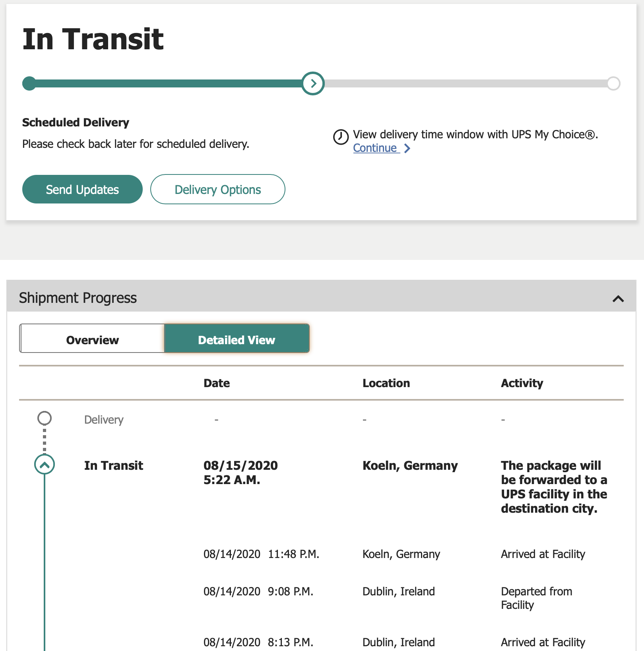The image size is (644, 651).
Task: Click the Departed from Facility activity
Action: pos(536,598)
